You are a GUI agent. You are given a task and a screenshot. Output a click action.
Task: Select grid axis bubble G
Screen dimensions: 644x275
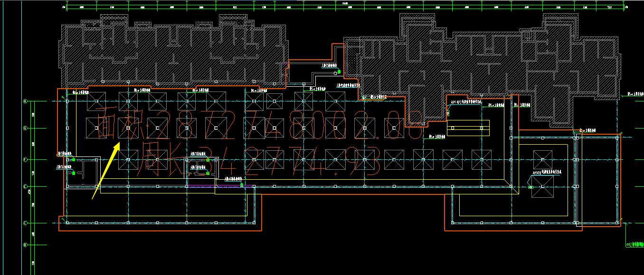pyautogui.click(x=25, y=128)
